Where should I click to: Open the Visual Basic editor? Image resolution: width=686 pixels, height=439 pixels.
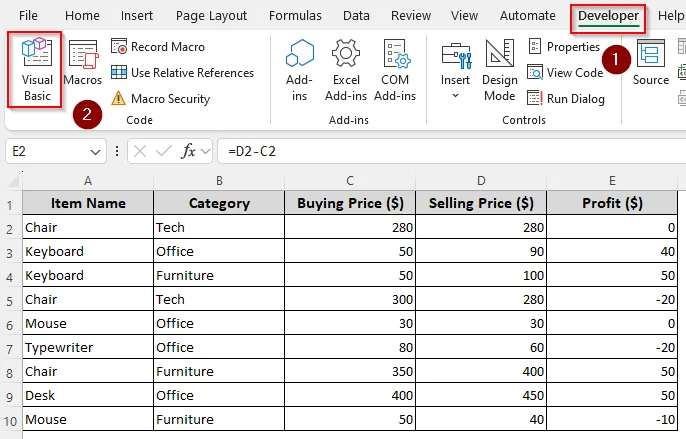coord(37,69)
